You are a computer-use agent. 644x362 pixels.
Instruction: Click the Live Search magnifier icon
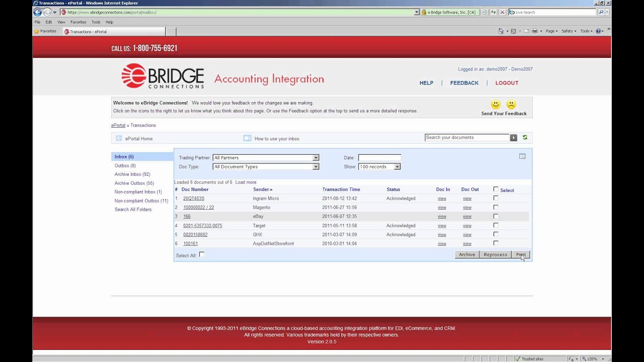601,12
